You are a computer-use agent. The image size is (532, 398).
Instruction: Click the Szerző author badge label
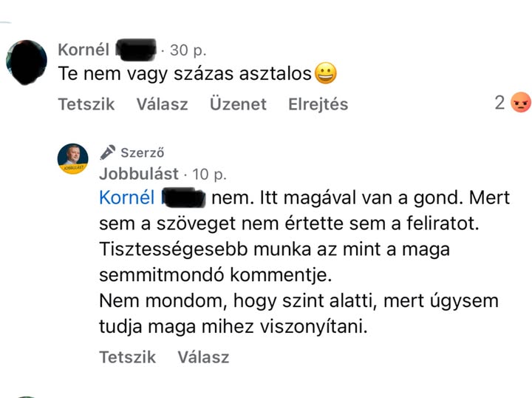(142, 153)
